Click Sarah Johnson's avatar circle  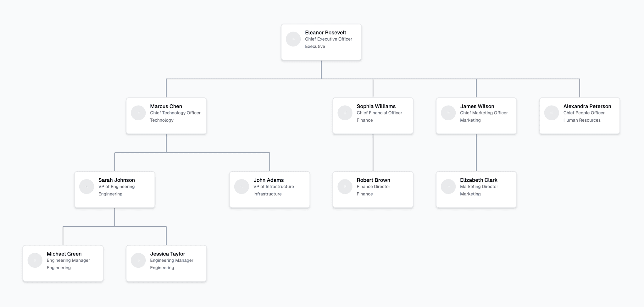click(86, 187)
